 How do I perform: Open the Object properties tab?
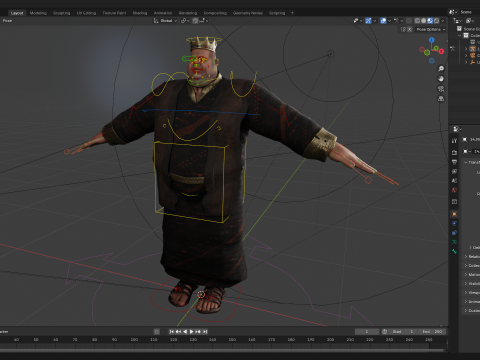[x=454, y=214]
